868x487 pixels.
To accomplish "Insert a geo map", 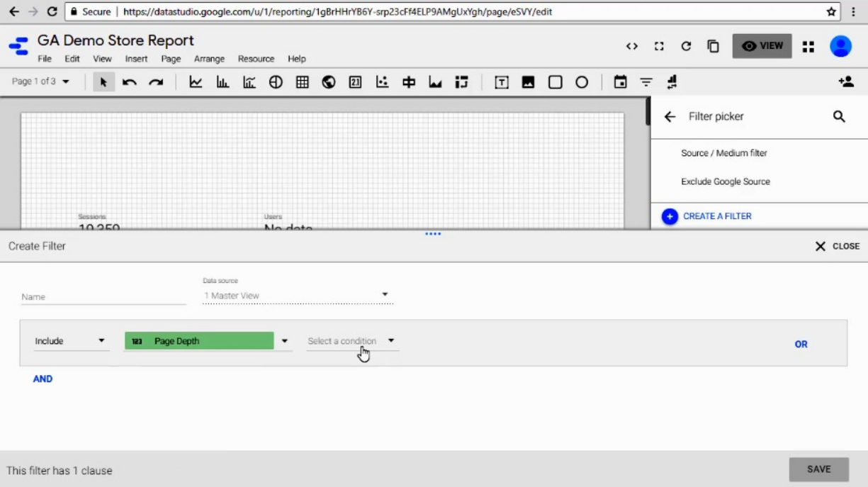I will [x=328, y=82].
